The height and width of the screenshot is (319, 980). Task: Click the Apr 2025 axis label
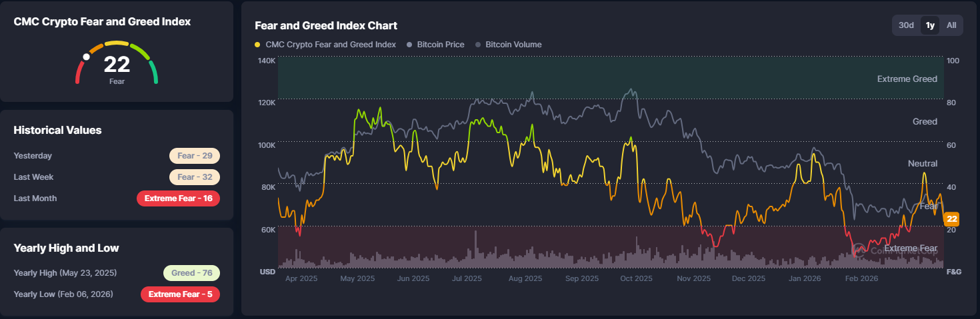point(302,278)
